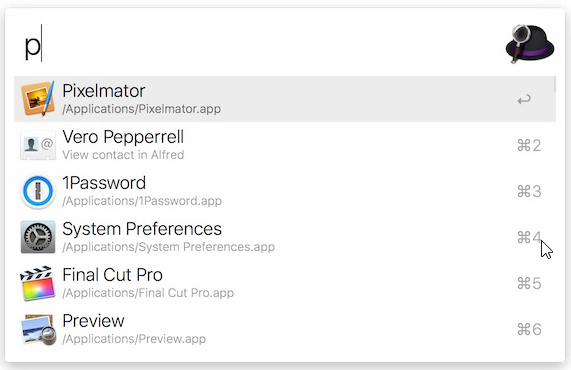This screenshot has height=370, width=571.
Task: Open Final Cut Pro clapperboard icon
Action: coord(38,283)
